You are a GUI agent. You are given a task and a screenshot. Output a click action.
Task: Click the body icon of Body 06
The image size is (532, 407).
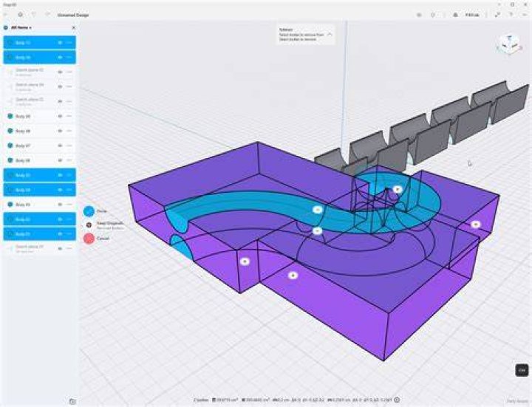tap(10, 160)
